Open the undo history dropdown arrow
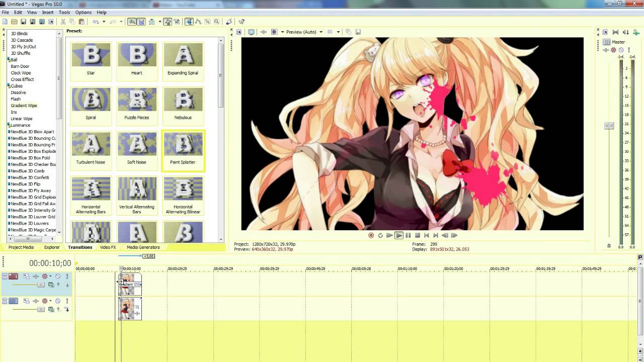644x362 pixels. pos(104,22)
